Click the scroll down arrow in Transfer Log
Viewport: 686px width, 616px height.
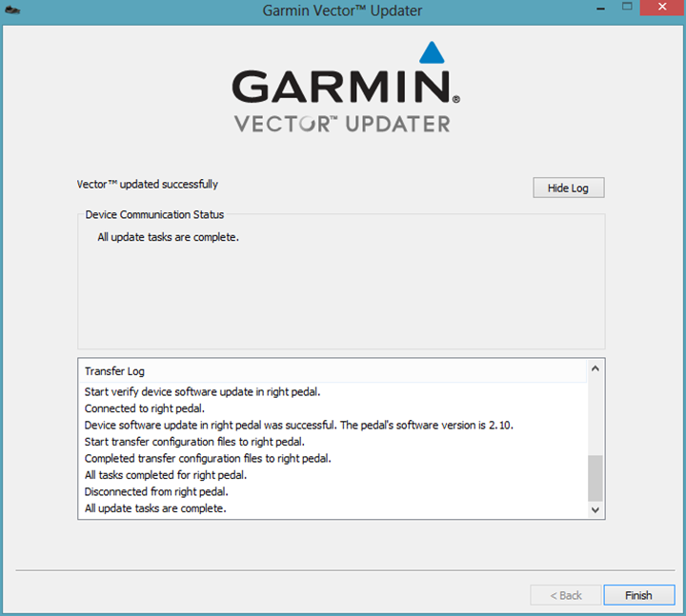point(595,509)
